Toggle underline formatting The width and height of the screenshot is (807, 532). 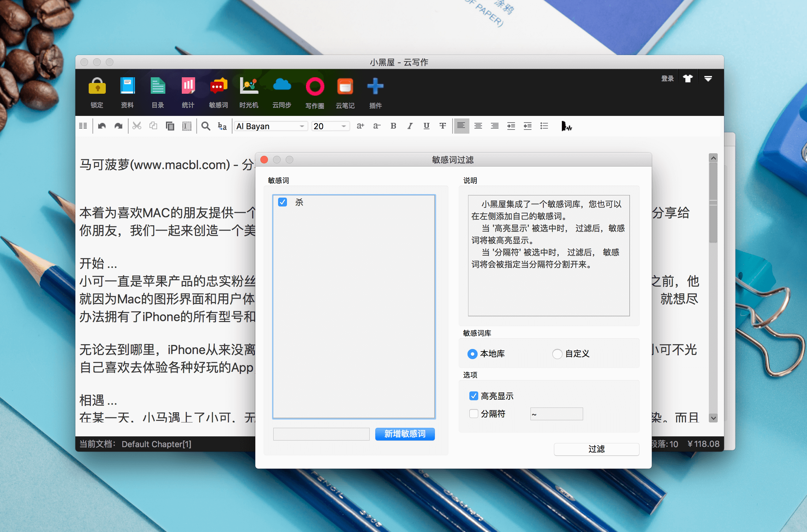click(x=427, y=126)
